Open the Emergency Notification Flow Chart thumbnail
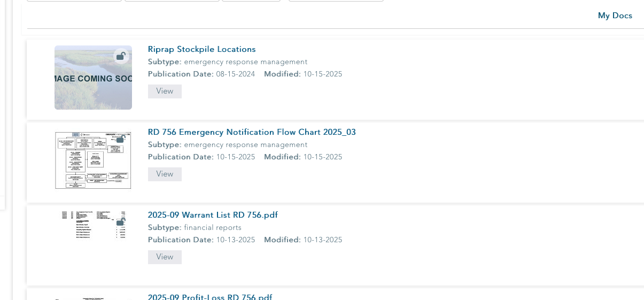 click(93, 160)
